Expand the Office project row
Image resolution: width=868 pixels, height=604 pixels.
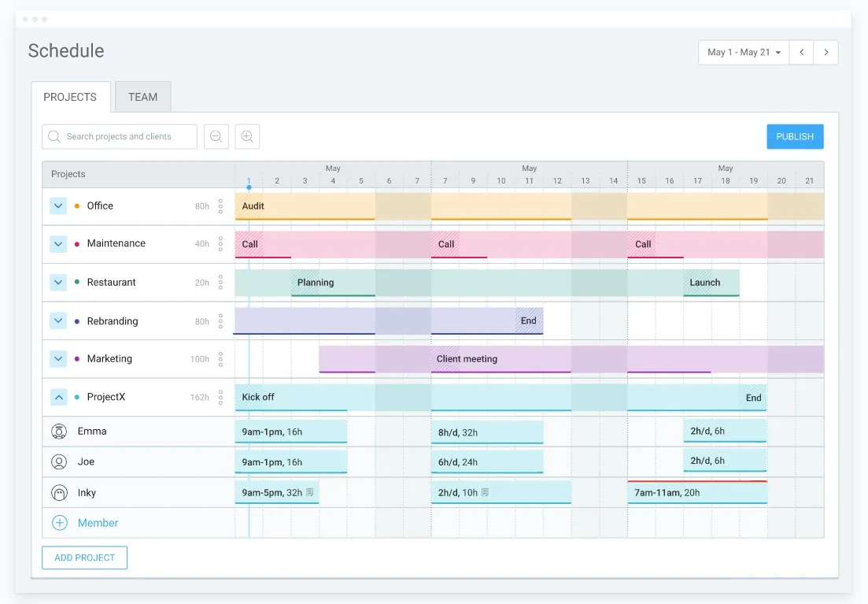tap(58, 206)
